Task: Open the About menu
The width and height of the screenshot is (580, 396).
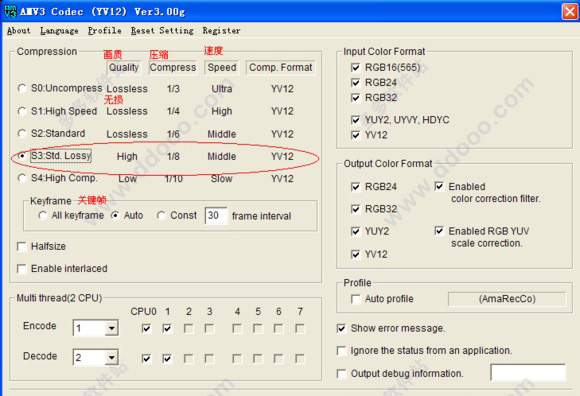Action: point(18,31)
